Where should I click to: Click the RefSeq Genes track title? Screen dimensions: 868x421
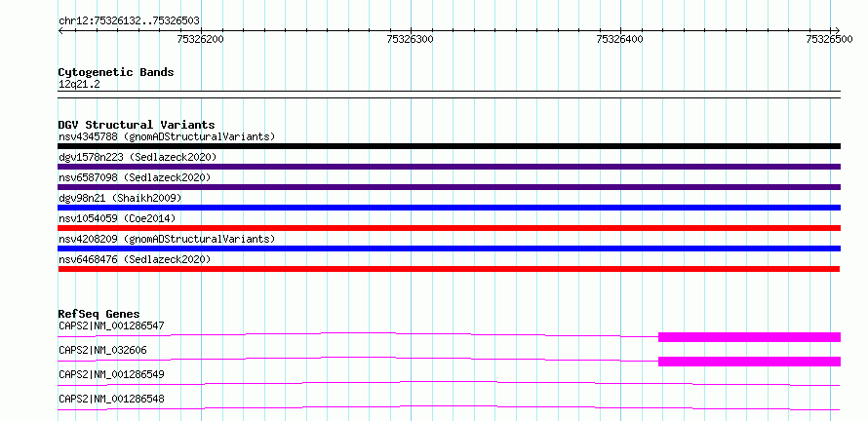[x=99, y=314]
